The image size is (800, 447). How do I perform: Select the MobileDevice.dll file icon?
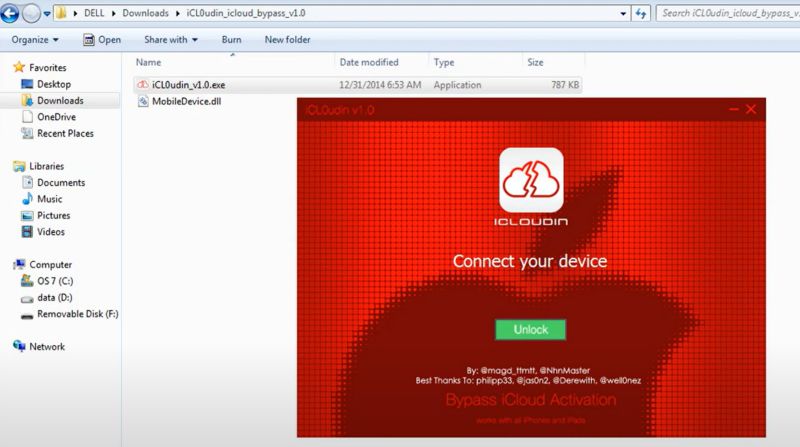click(143, 101)
